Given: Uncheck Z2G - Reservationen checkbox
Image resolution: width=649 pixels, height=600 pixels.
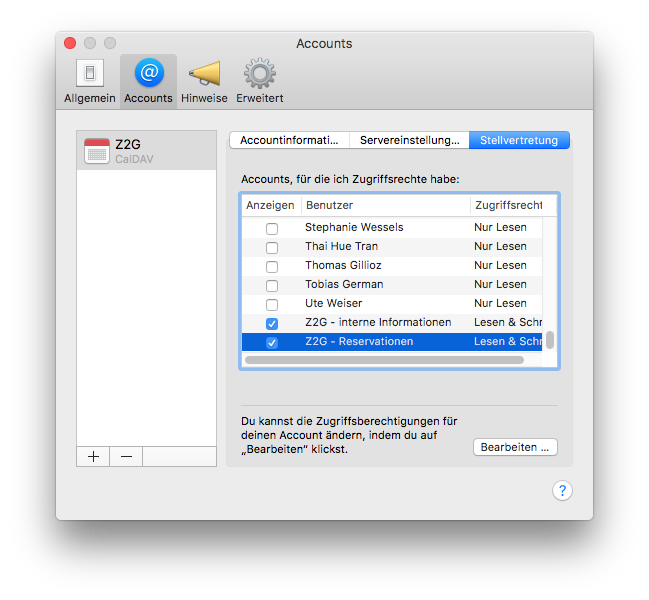Looking at the screenshot, I should 272,343.
